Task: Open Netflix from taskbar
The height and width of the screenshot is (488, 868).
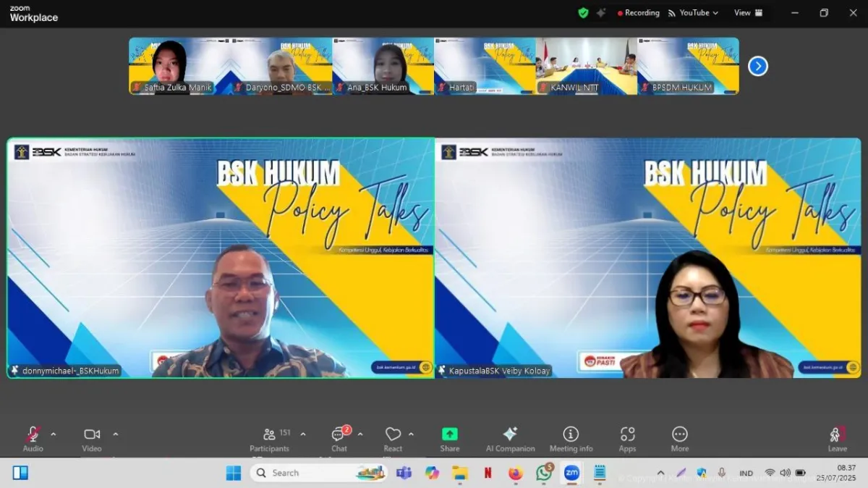Action: (x=488, y=473)
